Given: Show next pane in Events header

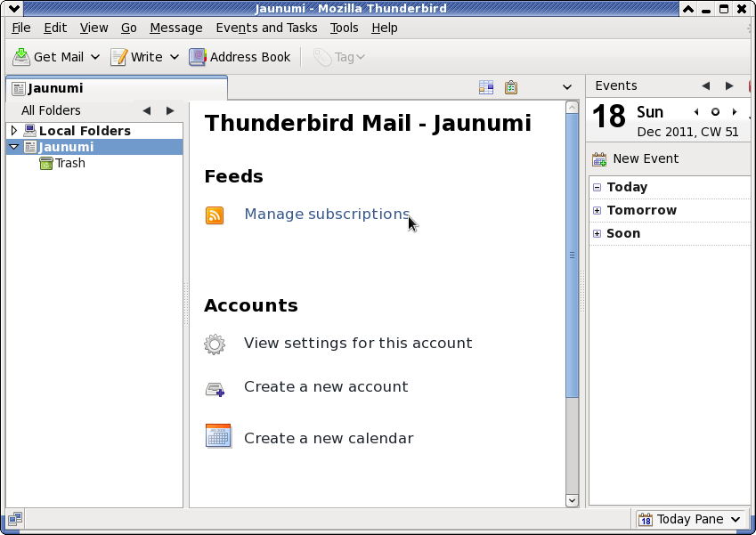Looking at the screenshot, I should [x=729, y=85].
